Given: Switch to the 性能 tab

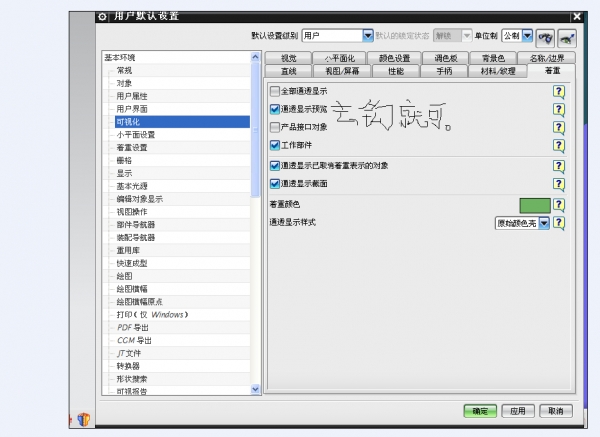Looking at the screenshot, I should [396, 71].
